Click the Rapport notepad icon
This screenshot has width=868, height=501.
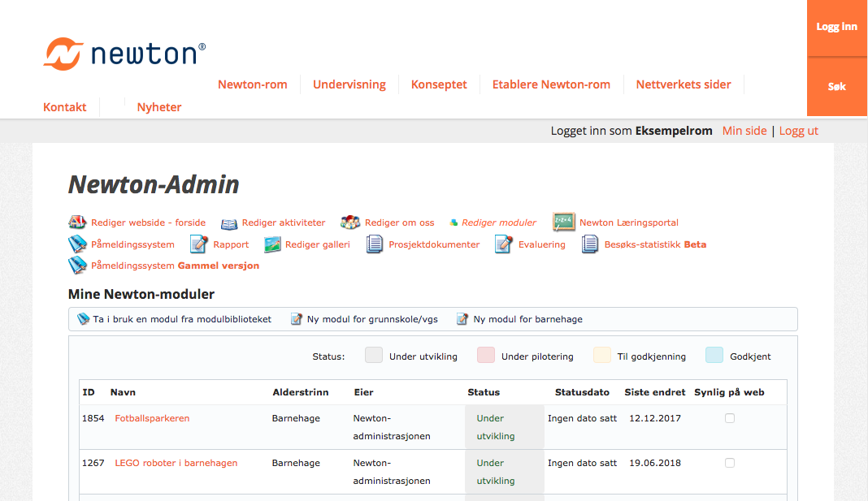[199, 244]
